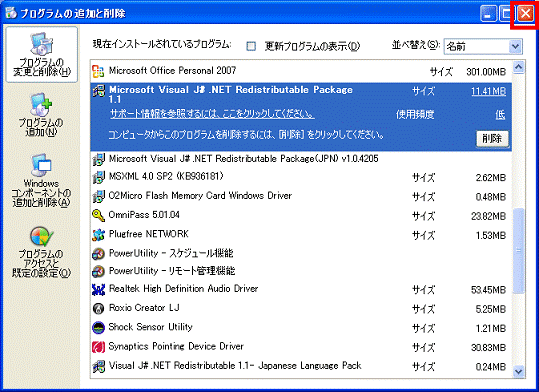The width and height of the screenshot is (539, 392).
Task: Click the 301.00MB size value
Action: [x=486, y=72]
